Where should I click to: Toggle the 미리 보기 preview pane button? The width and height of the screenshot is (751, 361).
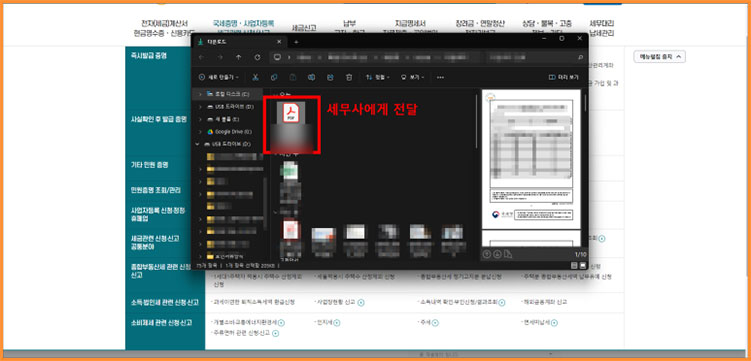tap(563, 77)
